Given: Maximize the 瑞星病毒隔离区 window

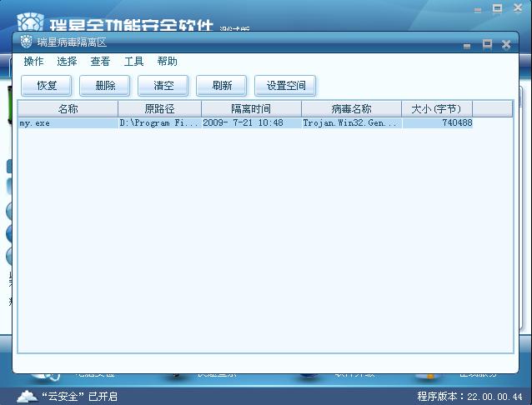Looking at the screenshot, I should point(487,44).
